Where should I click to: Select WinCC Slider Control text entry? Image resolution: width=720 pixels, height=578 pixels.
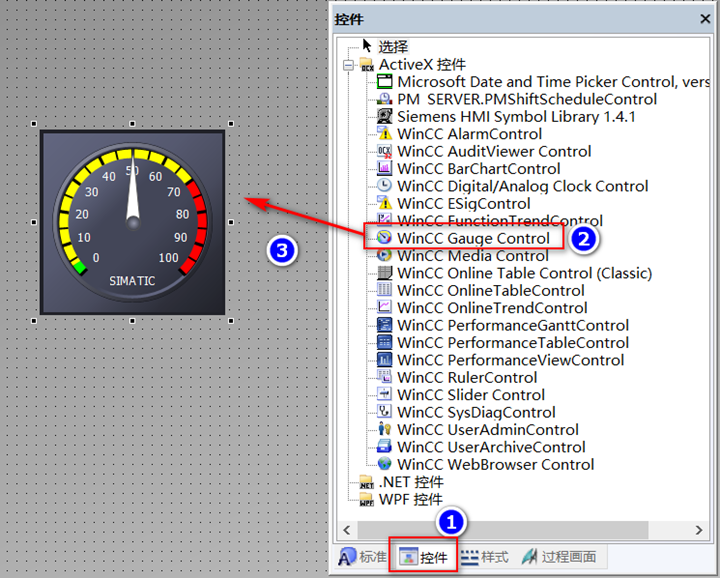(471, 395)
